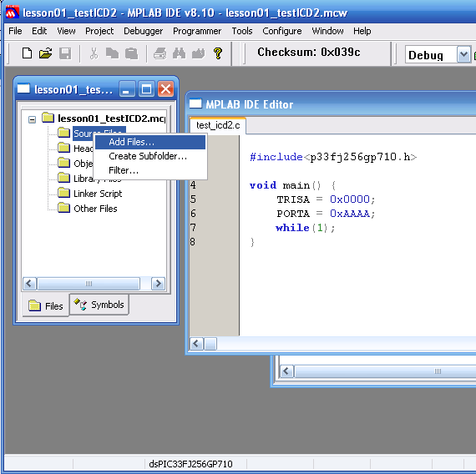Click the New File toolbar icon

point(28,53)
